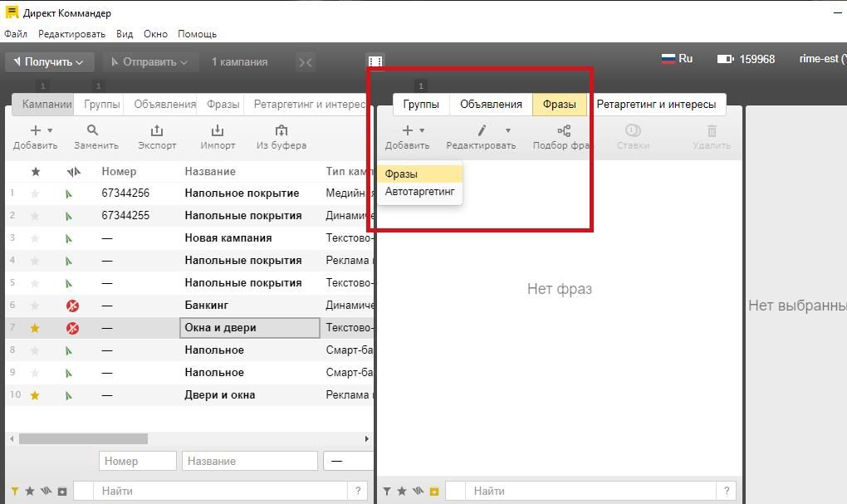
Task: Click the yellow funnel filter icon in campaigns panel
Action: click(15, 491)
